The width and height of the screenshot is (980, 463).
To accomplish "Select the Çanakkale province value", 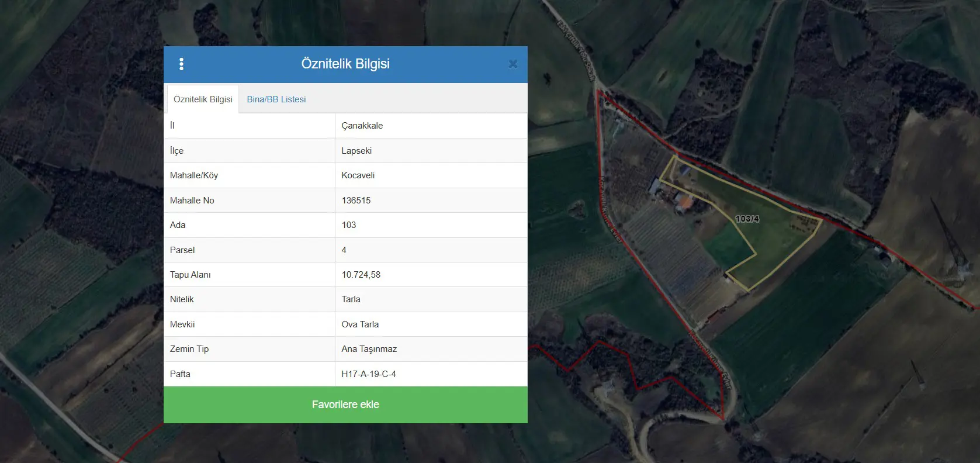I will (362, 126).
